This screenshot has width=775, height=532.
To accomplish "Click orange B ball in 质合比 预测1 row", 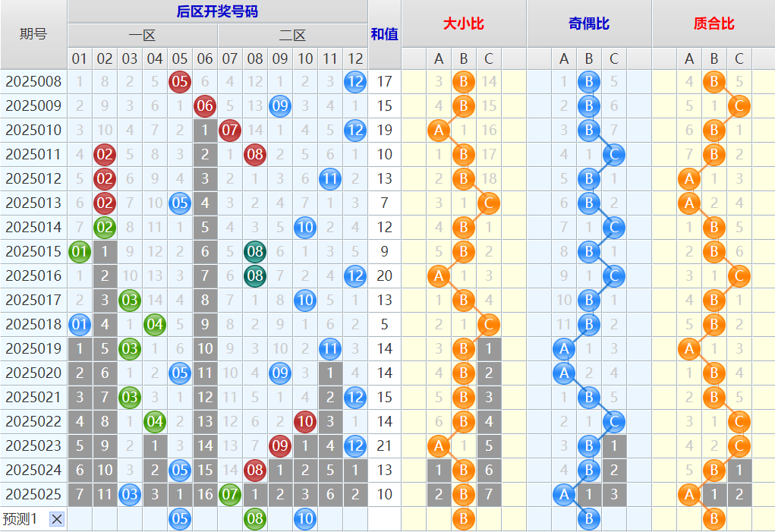I will [x=714, y=518].
